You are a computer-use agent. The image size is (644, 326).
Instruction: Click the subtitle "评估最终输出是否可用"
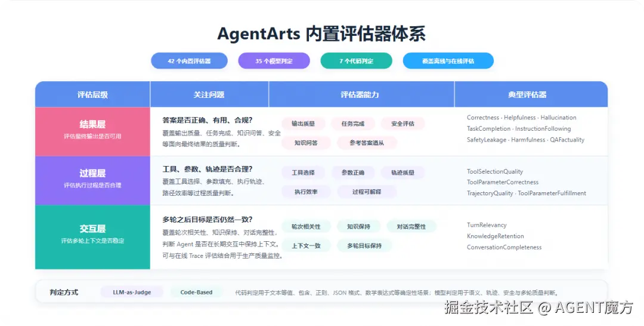pyautogui.click(x=92, y=136)
